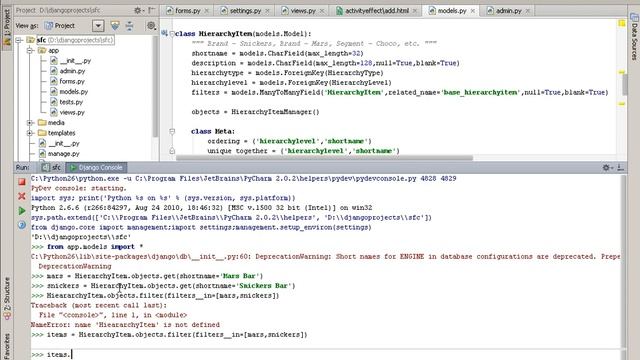
Task: Close the activityeffect\add.html tab
Action: point(415,11)
